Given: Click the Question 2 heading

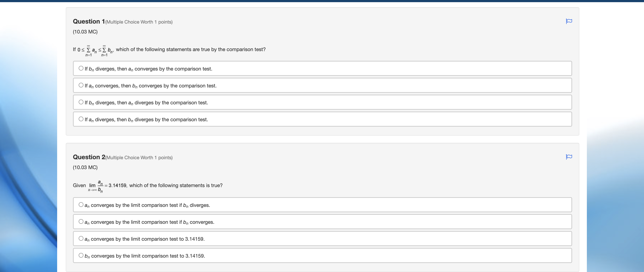Looking at the screenshot, I should click(89, 157).
